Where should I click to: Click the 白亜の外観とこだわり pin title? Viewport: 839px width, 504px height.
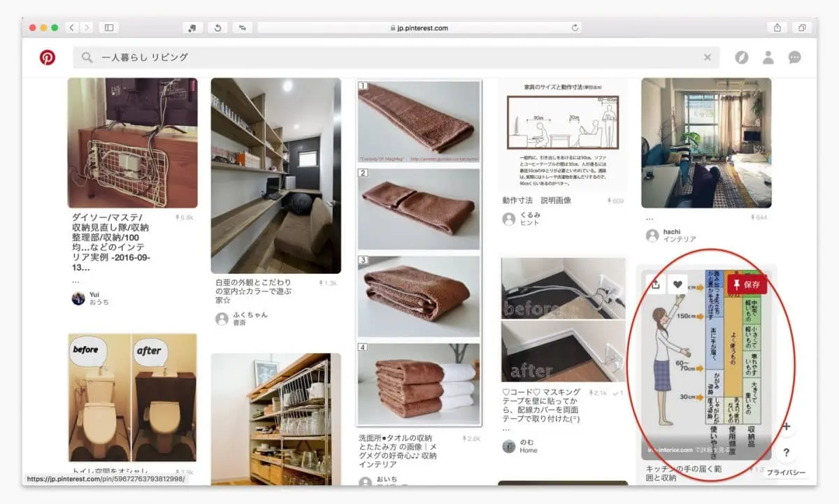pos(254,291)
